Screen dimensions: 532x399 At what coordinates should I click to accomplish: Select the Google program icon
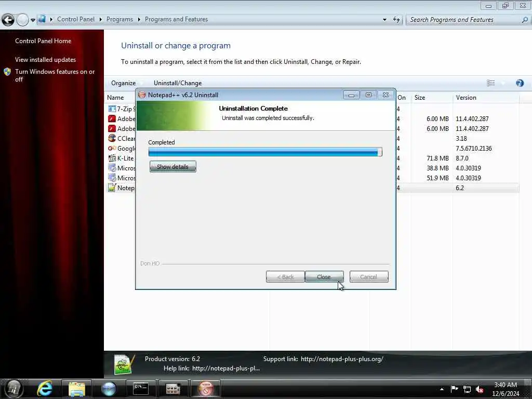[112, 148]
